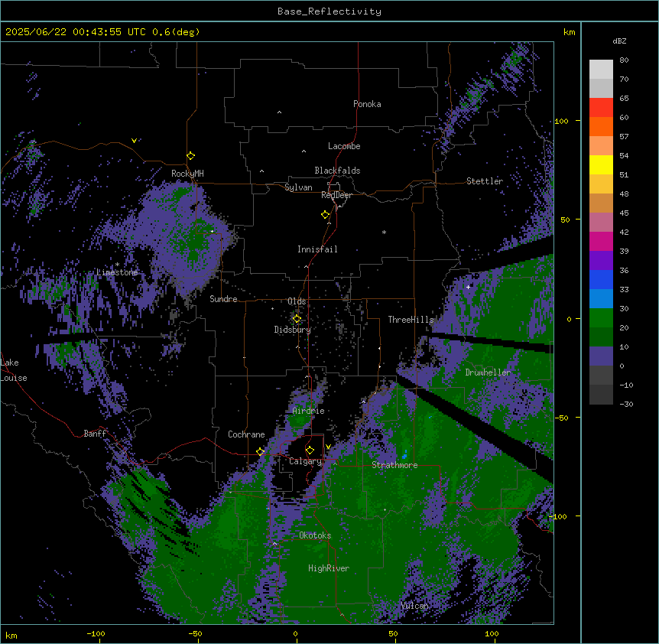Click the Lacombe town label
Screen dimensions: 659x644
pyautogui.click(x=344, y=146)
